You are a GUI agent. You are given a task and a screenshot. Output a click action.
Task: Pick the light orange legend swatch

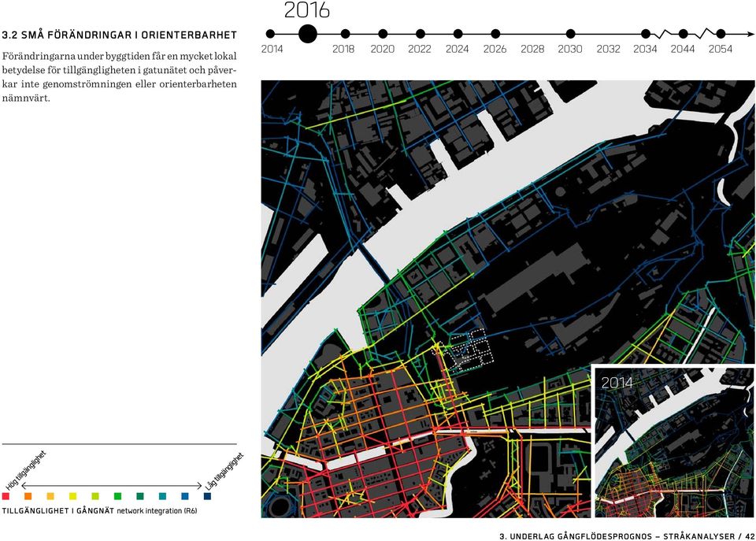click(x=50, y=496)
